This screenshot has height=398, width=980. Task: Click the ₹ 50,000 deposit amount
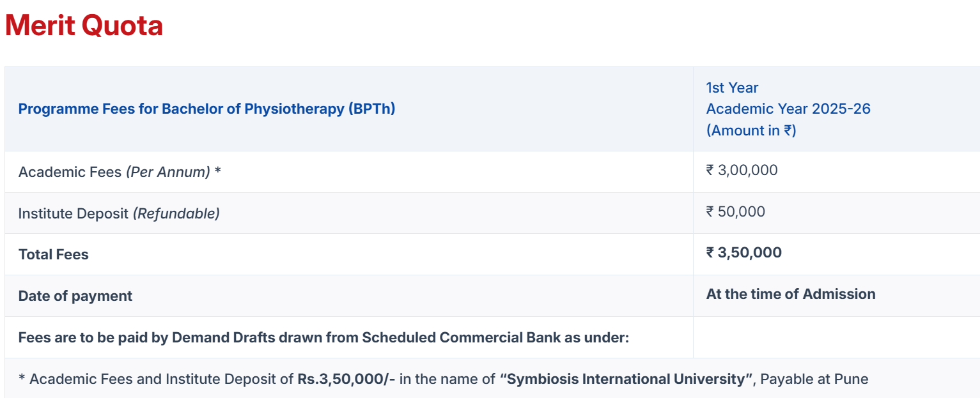[x=735, y=211]
